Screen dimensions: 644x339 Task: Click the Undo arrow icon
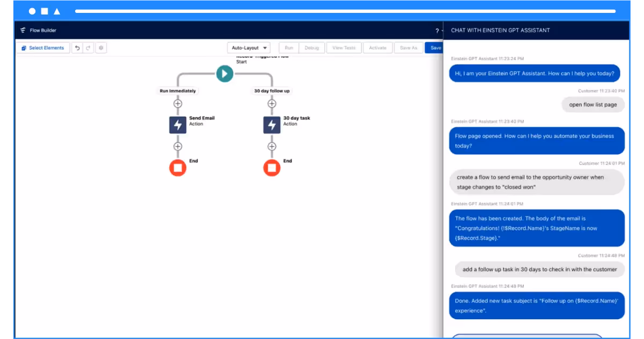coord(77,48)
